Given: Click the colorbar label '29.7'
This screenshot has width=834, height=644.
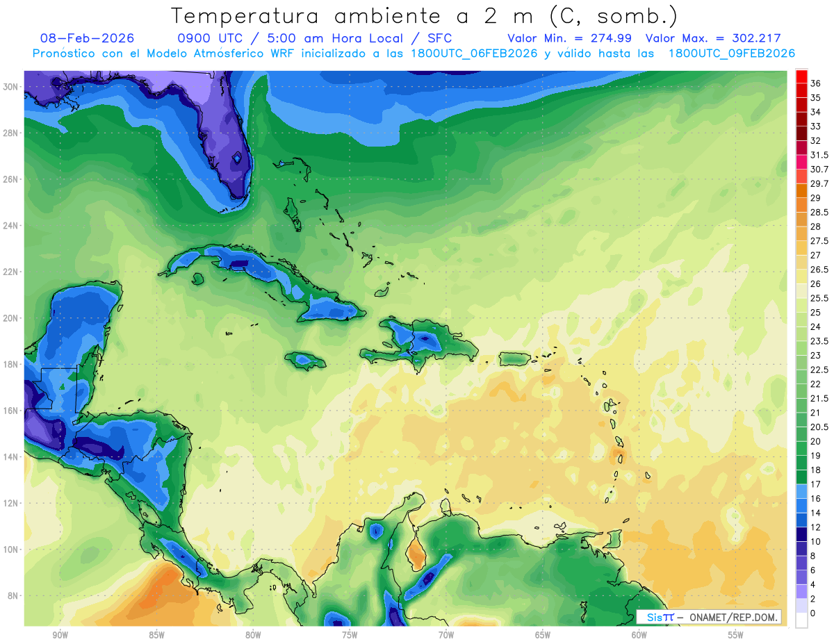Looking at the screenshot, I should 819,183.
